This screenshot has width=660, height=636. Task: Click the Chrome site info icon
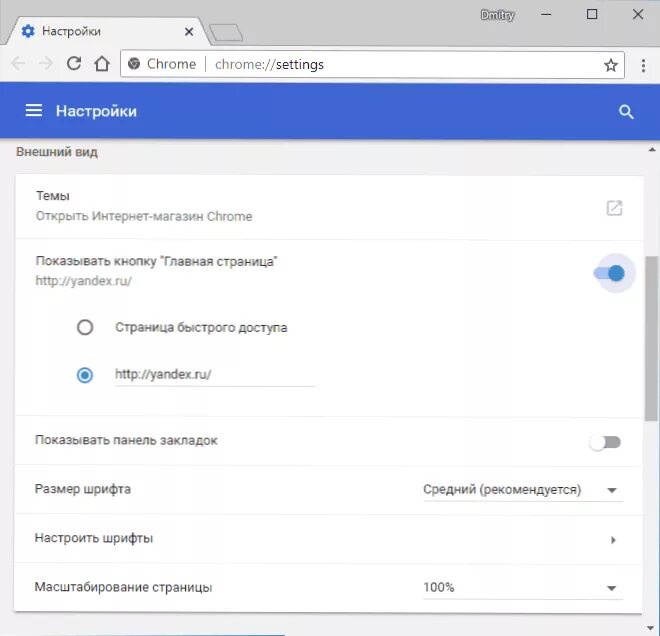pos(134,64)
